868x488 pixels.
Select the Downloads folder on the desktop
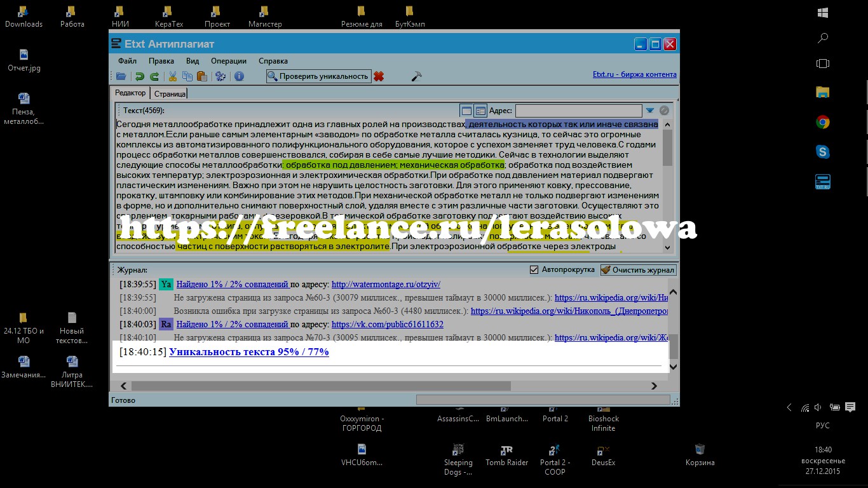coord(24,17)
